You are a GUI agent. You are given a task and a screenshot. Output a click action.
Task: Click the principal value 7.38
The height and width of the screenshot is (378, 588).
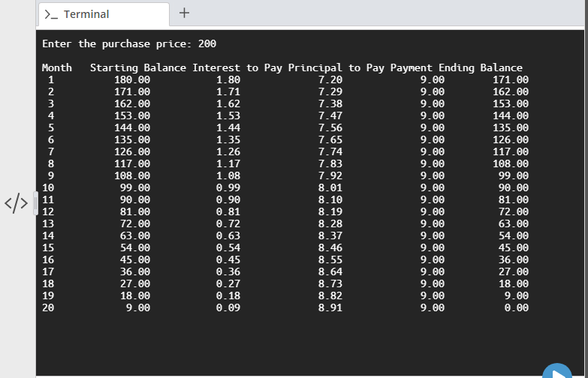[330, 103]
